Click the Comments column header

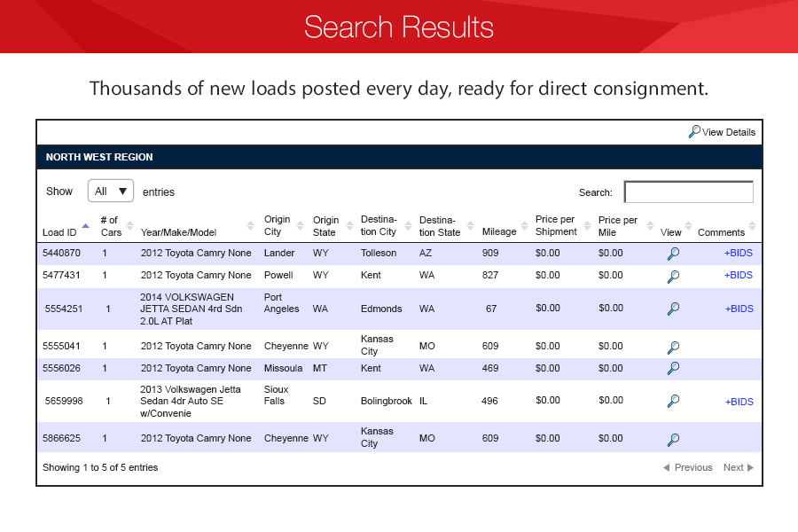pyautogui.click(x=721, y=232)
